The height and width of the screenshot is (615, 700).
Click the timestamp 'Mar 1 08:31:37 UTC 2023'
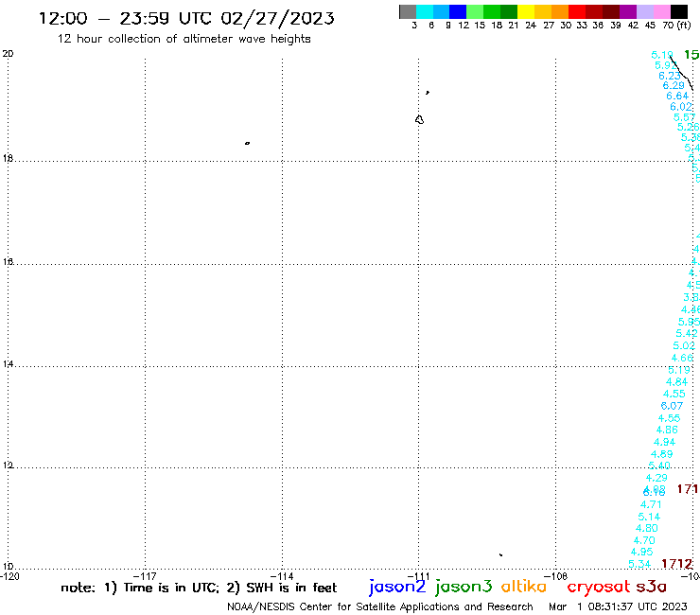[x=618, y=606]
